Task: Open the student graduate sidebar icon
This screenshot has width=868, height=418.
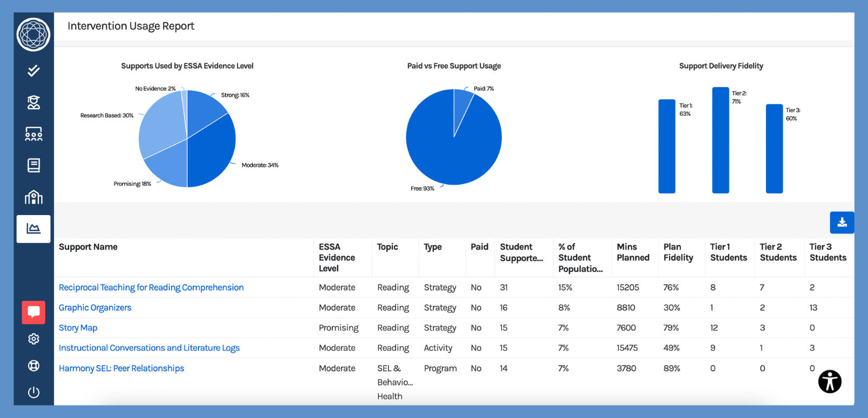Action: 34,102
